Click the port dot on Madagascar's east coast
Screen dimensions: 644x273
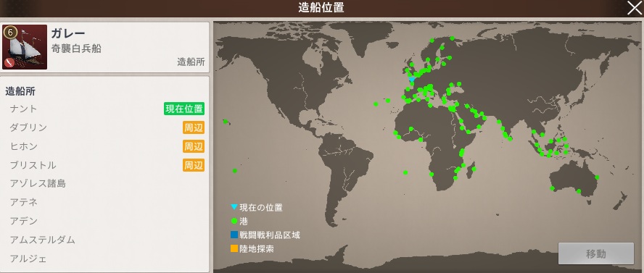474,169
